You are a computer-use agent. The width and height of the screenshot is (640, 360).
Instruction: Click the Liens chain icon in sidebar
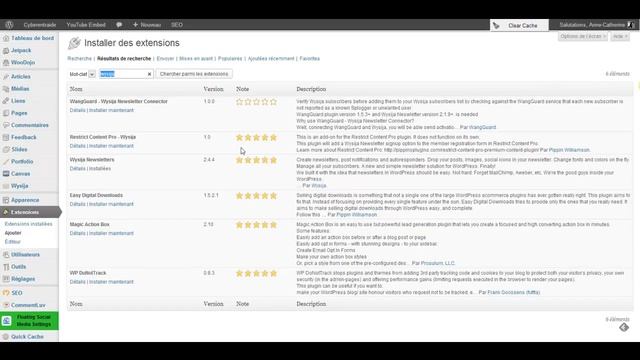pyautogui.click(x=6, y=101)
